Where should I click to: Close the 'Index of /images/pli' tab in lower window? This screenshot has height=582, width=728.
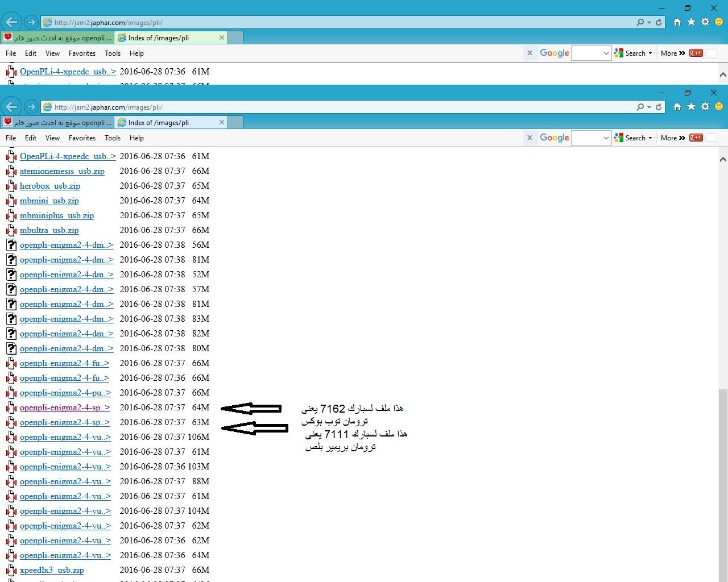point(222,122)
